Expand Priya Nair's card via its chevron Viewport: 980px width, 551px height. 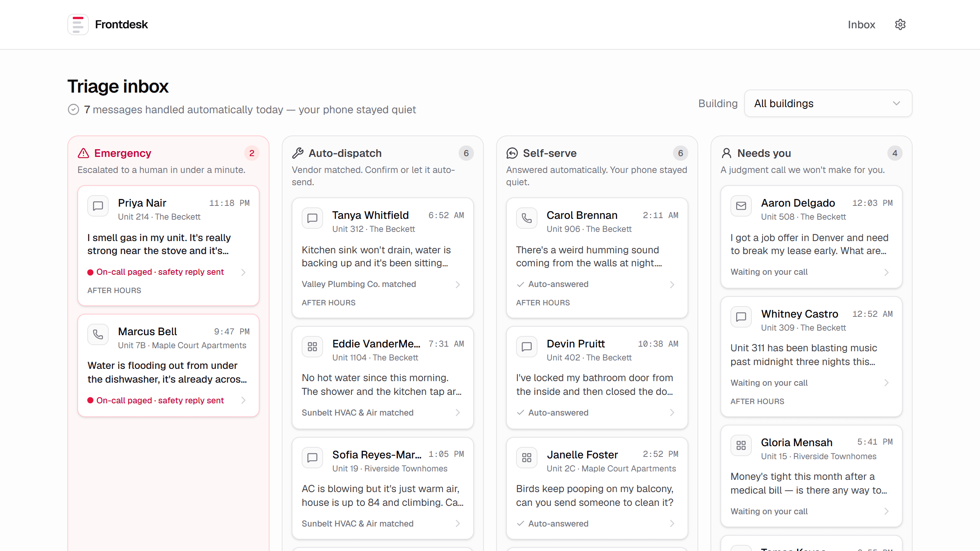tap(243, 272)
